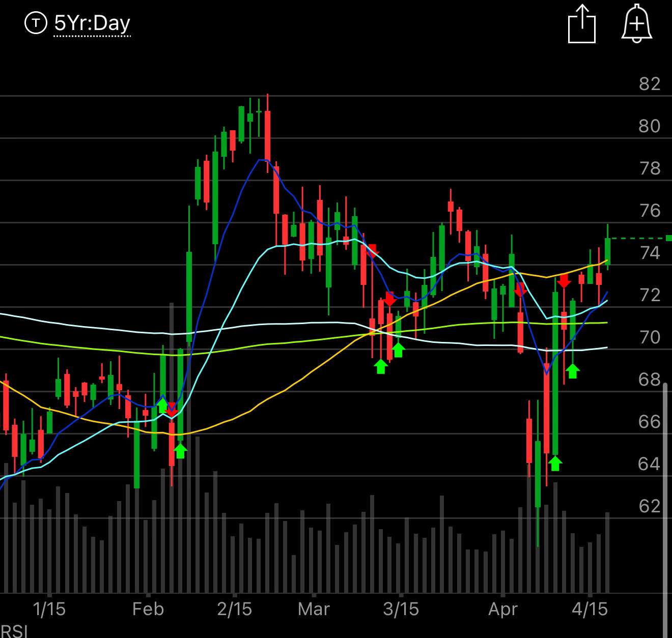Select the 74 price axis label
Image resolution: width=672 pixels, height=638 pixels.
(x=649, y=253)
